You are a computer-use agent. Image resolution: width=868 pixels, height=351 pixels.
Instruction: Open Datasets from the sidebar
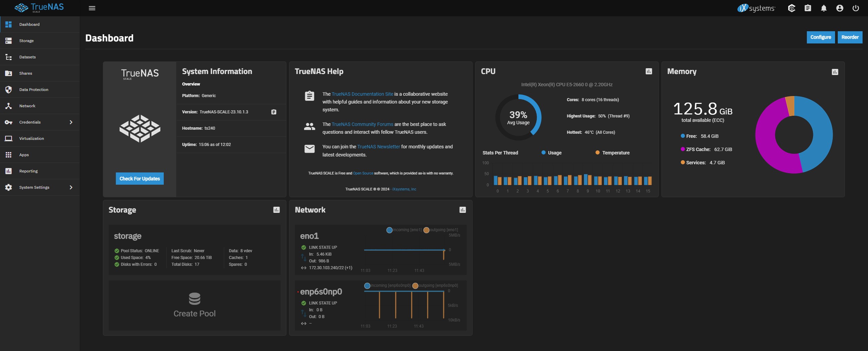(40, 57)
